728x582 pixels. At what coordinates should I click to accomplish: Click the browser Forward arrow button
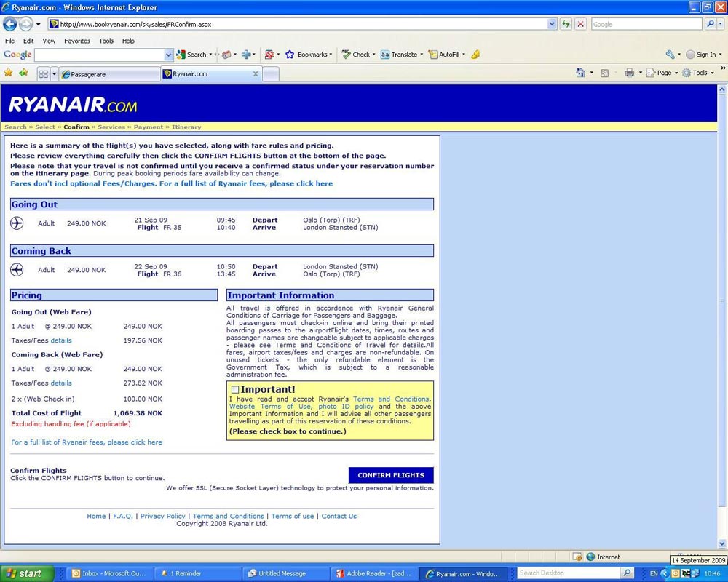tap(25, 24)
